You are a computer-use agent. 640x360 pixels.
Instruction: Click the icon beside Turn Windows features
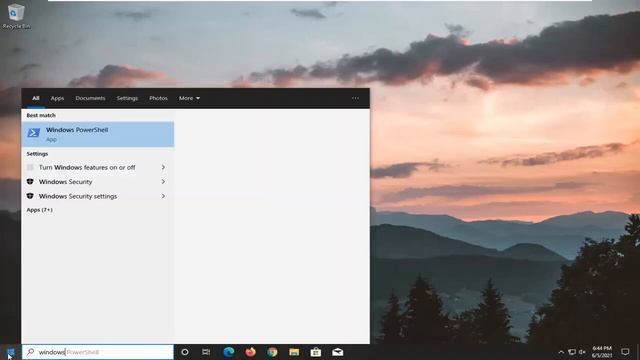click(x=30, y=167)
